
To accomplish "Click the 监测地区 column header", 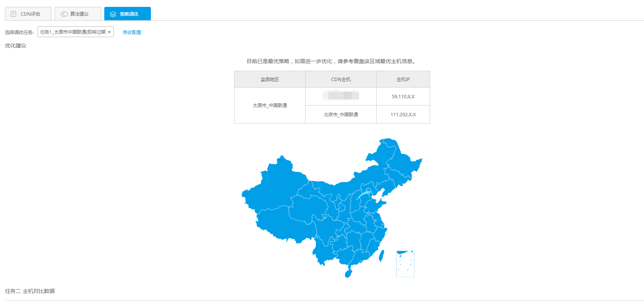I will [x=270, y=80].
